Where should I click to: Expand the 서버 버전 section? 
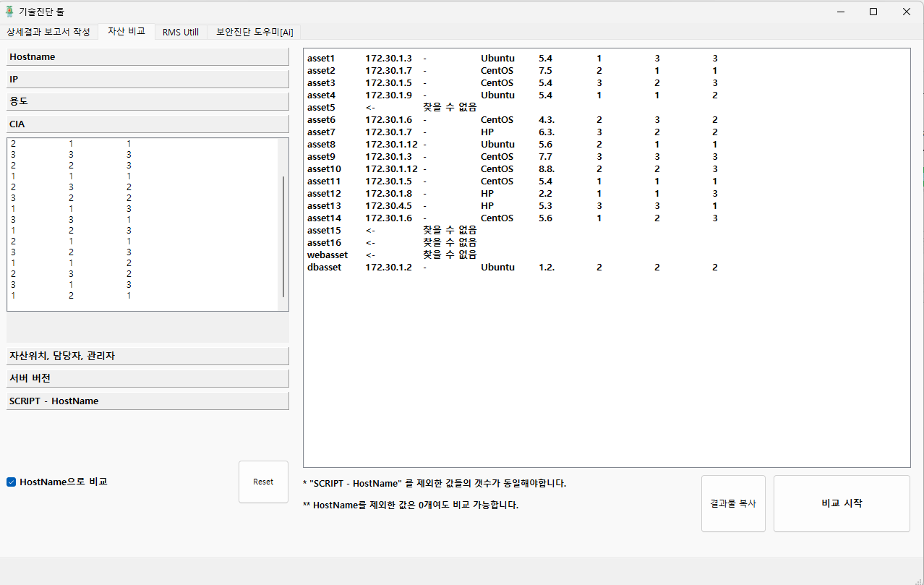[x=147, y=378]
